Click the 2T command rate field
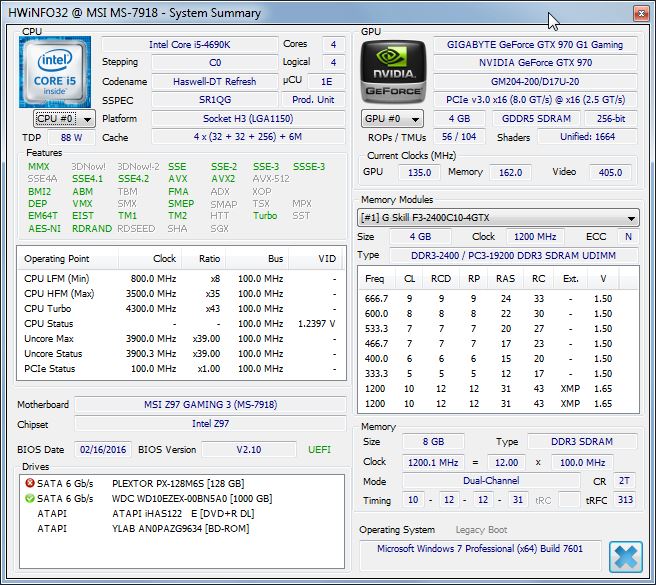The image size is (656, 585). [624, 481]
